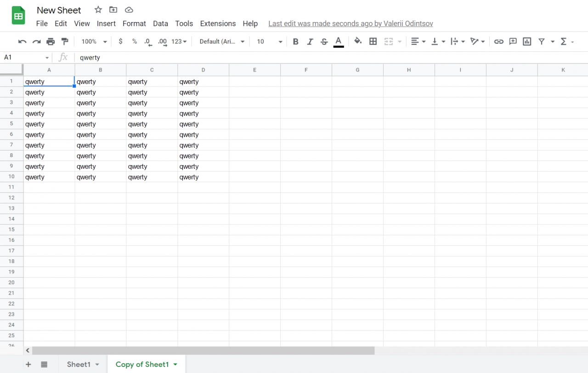Screen dimensions: 588x373
Task: Open the Extensions menu
Action: (x=218, y=23)
